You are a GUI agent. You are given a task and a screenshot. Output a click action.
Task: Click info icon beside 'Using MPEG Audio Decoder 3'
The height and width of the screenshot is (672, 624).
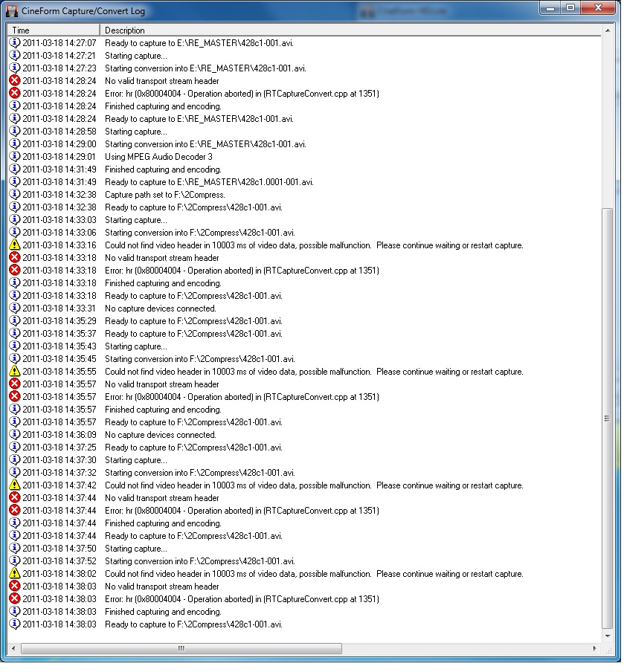point(15,157)
